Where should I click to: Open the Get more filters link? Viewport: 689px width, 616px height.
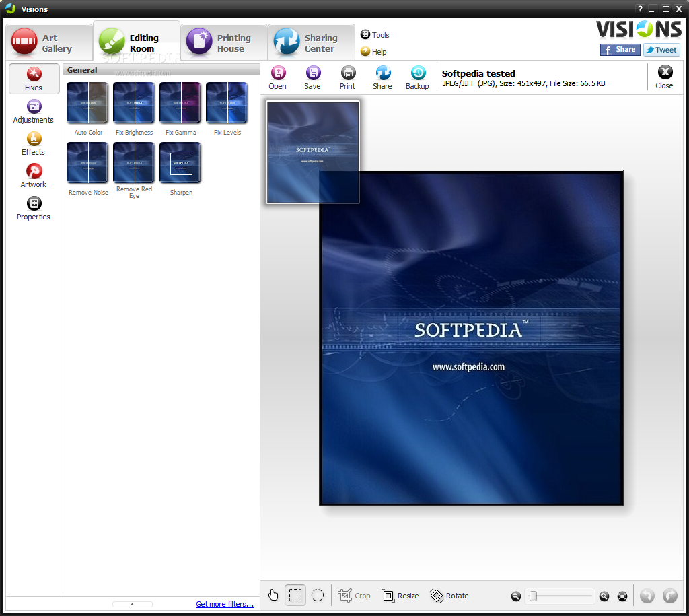coord(225,604)
